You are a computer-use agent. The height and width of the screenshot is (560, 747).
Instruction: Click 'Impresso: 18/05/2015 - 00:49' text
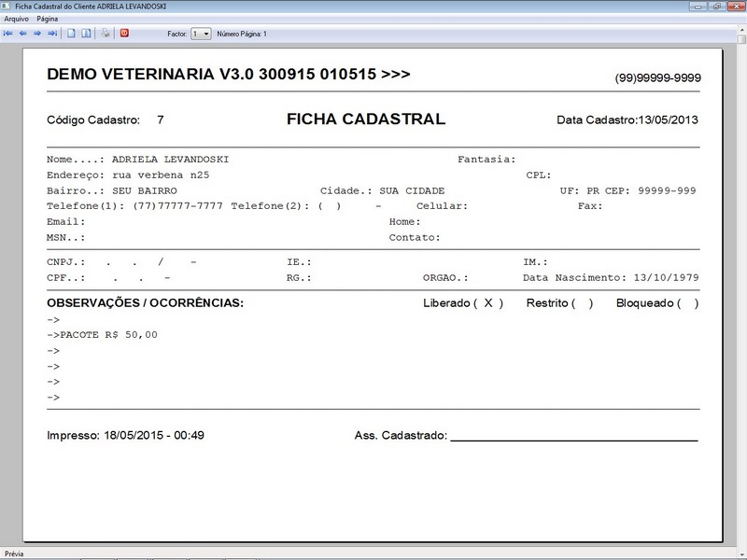click(x=125, y=435)
